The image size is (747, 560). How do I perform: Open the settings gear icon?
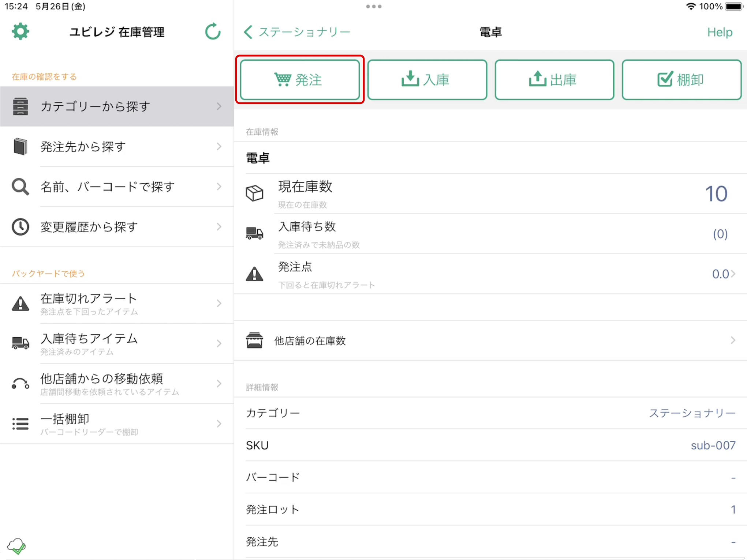pos(20,32)
